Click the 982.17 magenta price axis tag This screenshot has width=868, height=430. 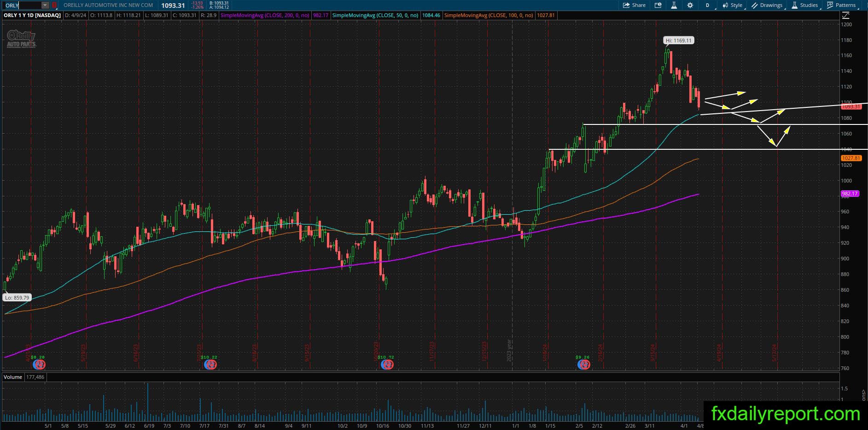[x=850, y=194]
